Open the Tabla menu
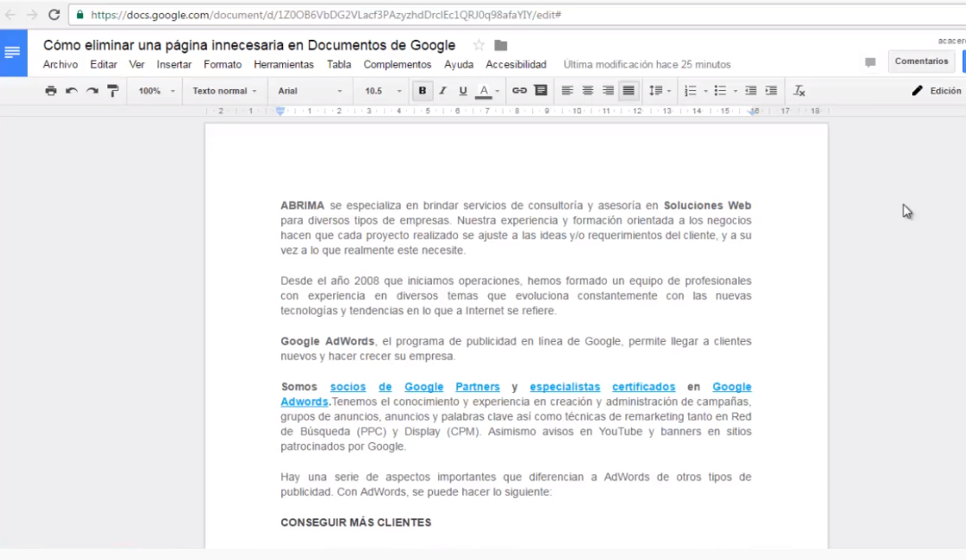 tap(338, 64)
